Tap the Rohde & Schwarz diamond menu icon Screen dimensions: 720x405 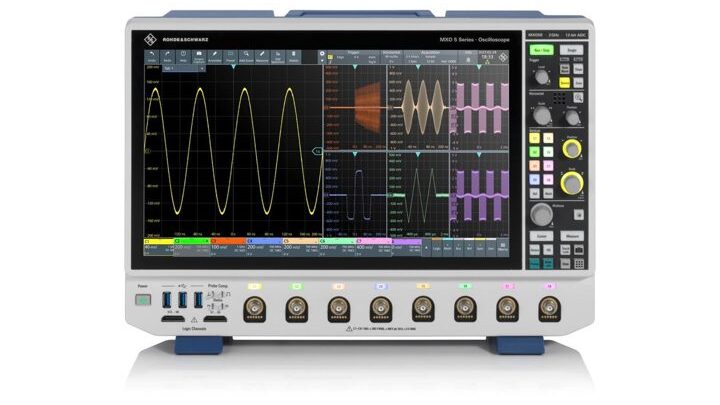503,57
